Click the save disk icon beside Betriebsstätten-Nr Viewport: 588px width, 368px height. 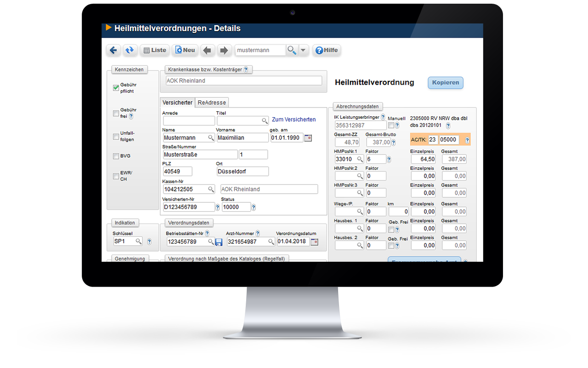(x=219, y=242)
